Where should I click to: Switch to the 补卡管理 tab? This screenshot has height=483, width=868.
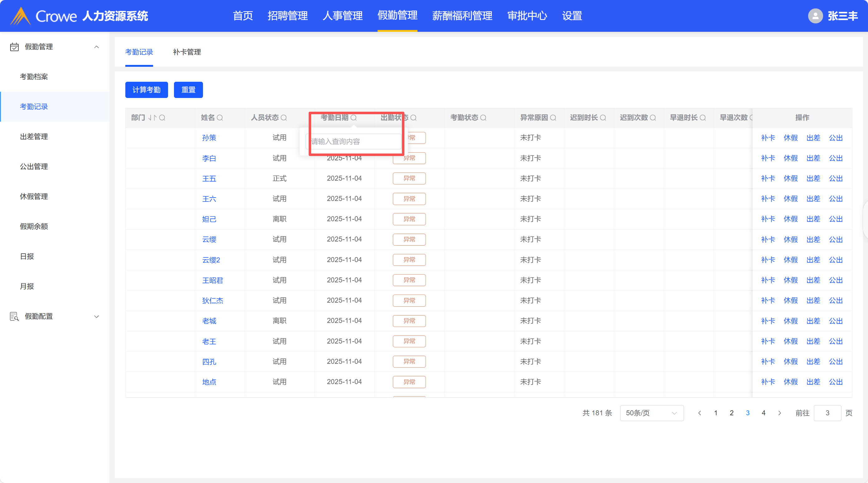point(187,52)
